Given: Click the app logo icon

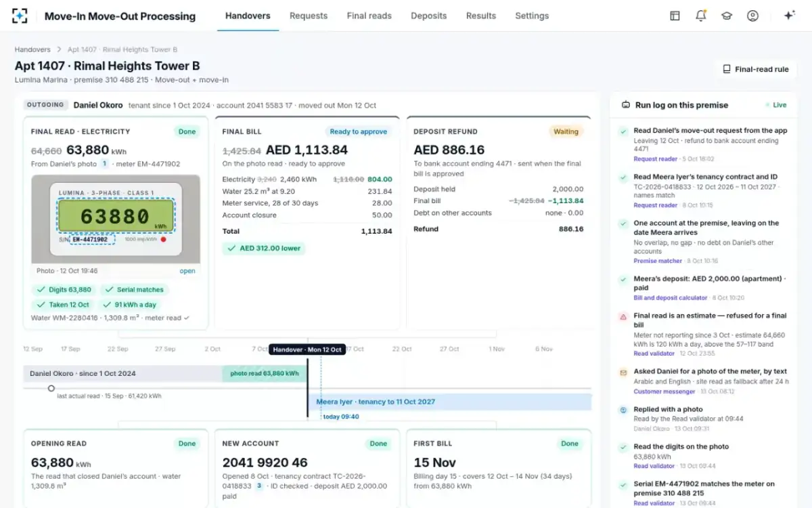Looking at the screenshot, I should [x=20, y=16].
